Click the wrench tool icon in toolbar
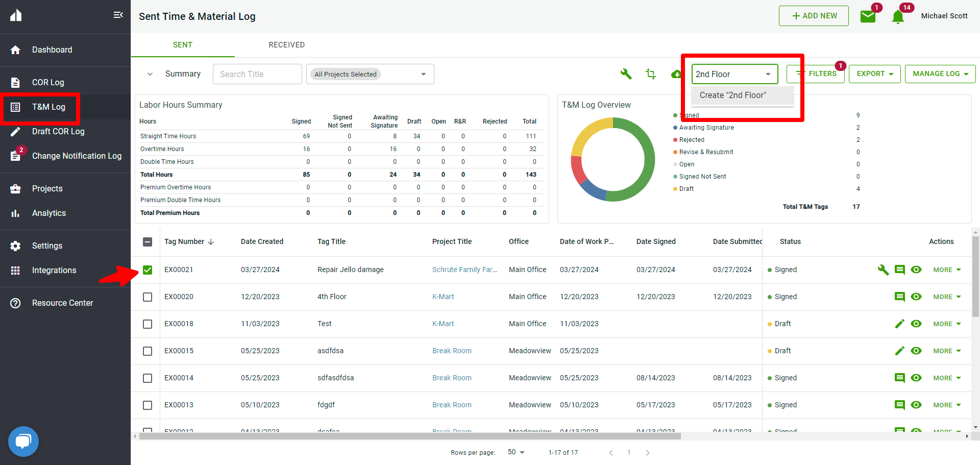Screen dimensions: 980x465 [626, 74]
